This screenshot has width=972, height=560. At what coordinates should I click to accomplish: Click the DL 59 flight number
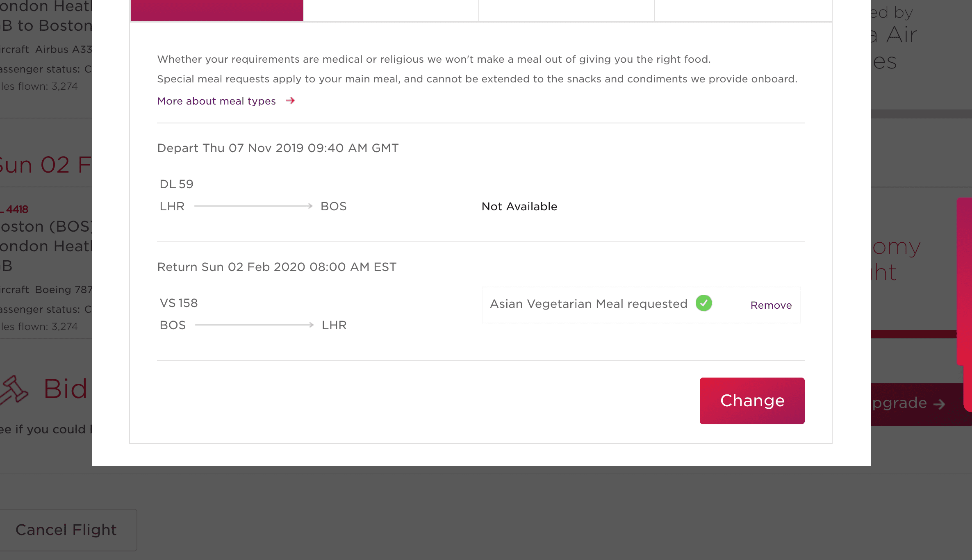pos(177,184)
